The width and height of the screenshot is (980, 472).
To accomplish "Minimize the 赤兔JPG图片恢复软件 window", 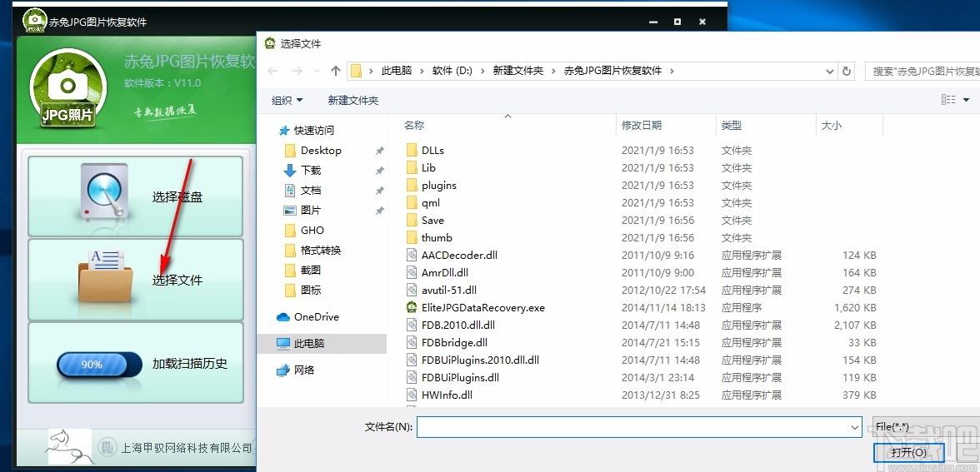I will pyautogui.click(x=653, y=22).
